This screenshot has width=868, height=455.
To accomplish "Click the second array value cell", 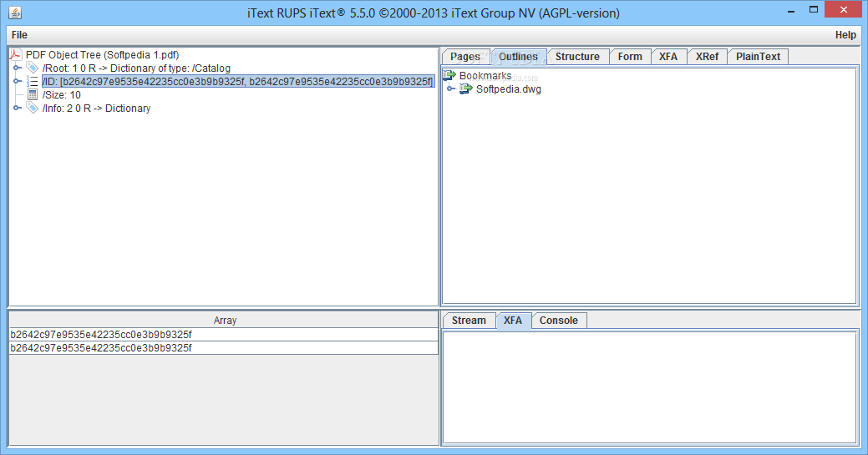I will tap(224, 347).
